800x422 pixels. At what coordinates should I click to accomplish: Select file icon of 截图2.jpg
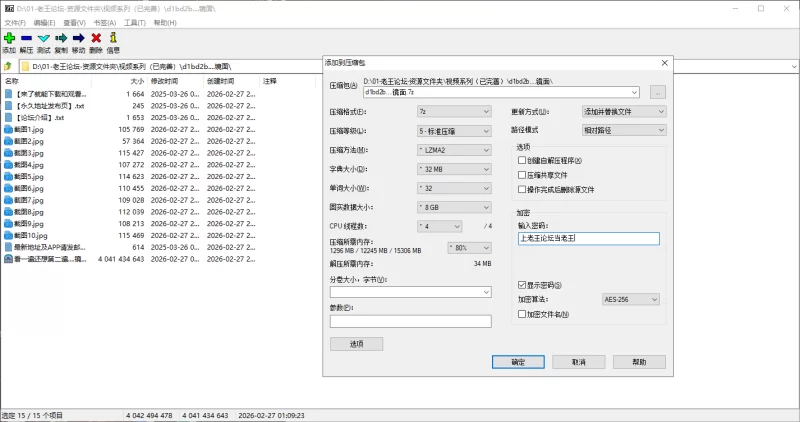pyautogui.click(x=8, y=141)
